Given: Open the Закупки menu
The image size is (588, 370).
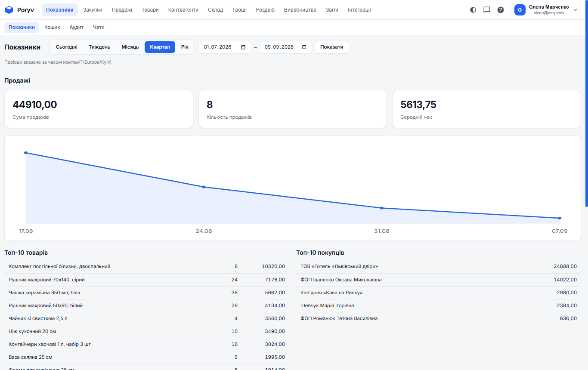Looking at the screenshot, I should pos(93,10).
